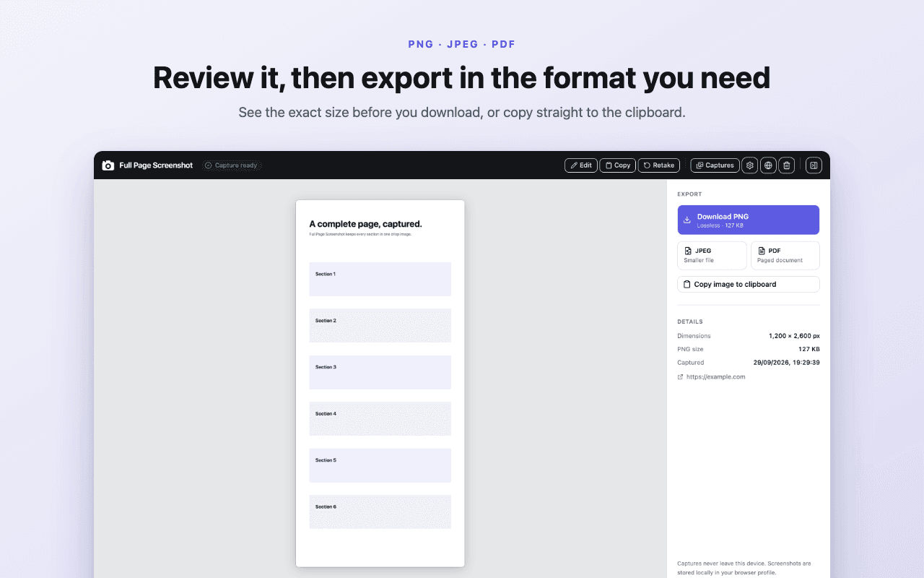The height and width of the screenshot is (578, 924).
Task: Click the 'PNG · JPEG · PDF' banner label
Action: (x=462, y=44)
